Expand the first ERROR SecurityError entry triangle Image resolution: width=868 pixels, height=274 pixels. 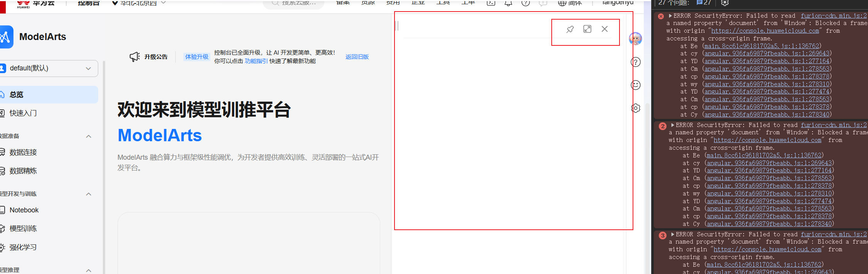[x=670, y=16]
